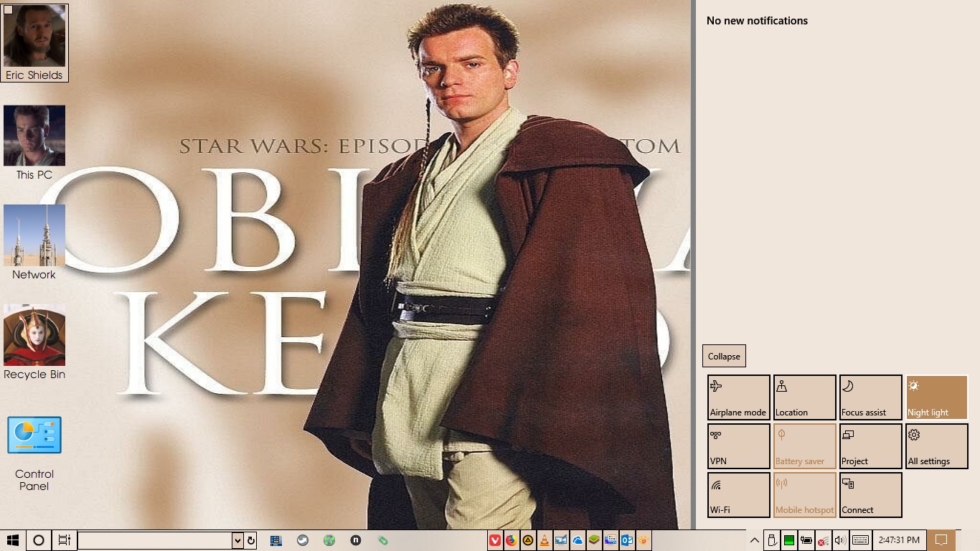Toggle Location quick action tile
The image size is (980, 551).
tap(805, 397)
